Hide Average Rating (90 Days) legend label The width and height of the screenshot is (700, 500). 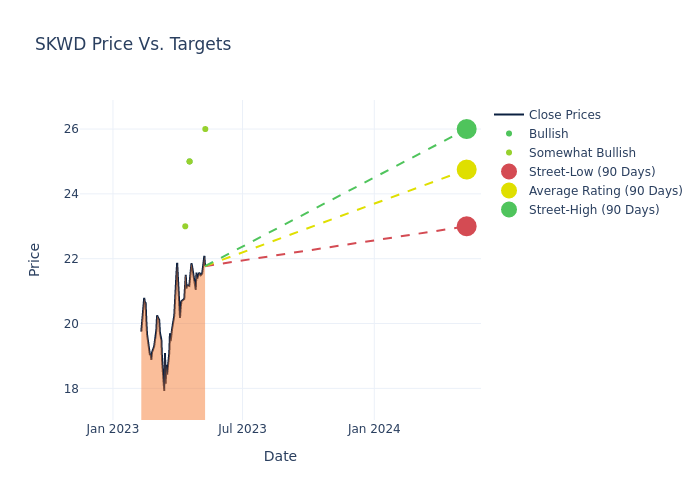tap(605, 191)
